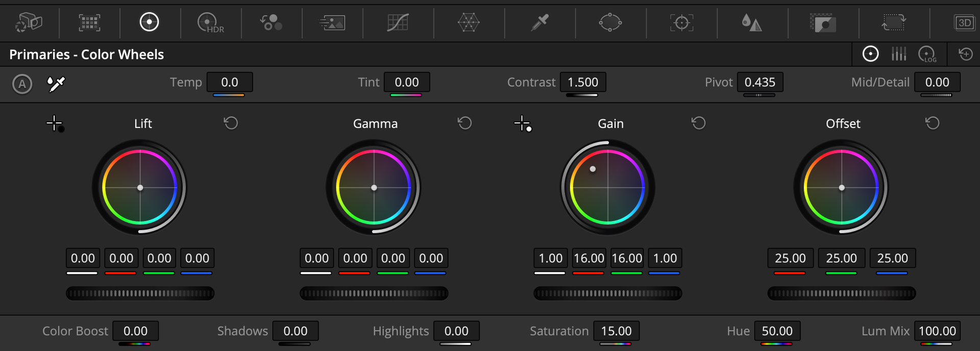The width and height of the screenshot is (980, 351).
Task: Open the Key palette
Action: 823,23
